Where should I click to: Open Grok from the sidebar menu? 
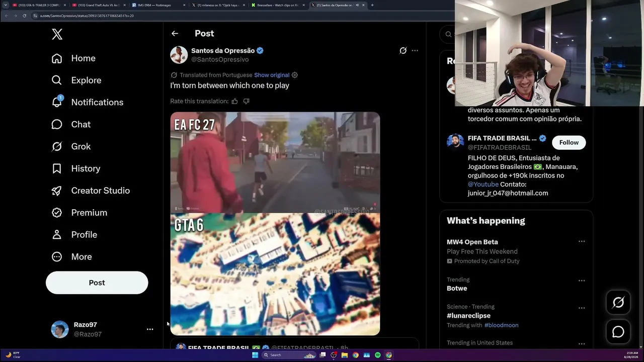[71, 146]
